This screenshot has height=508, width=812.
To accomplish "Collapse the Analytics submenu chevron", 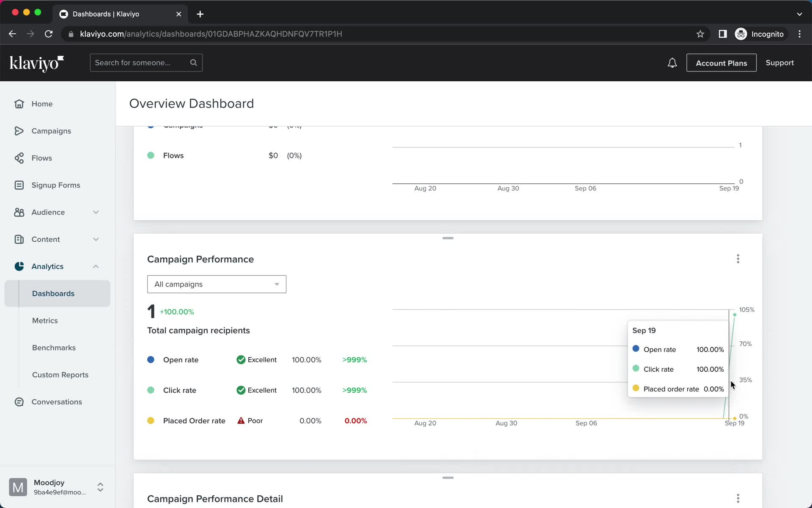I will 96,266.
